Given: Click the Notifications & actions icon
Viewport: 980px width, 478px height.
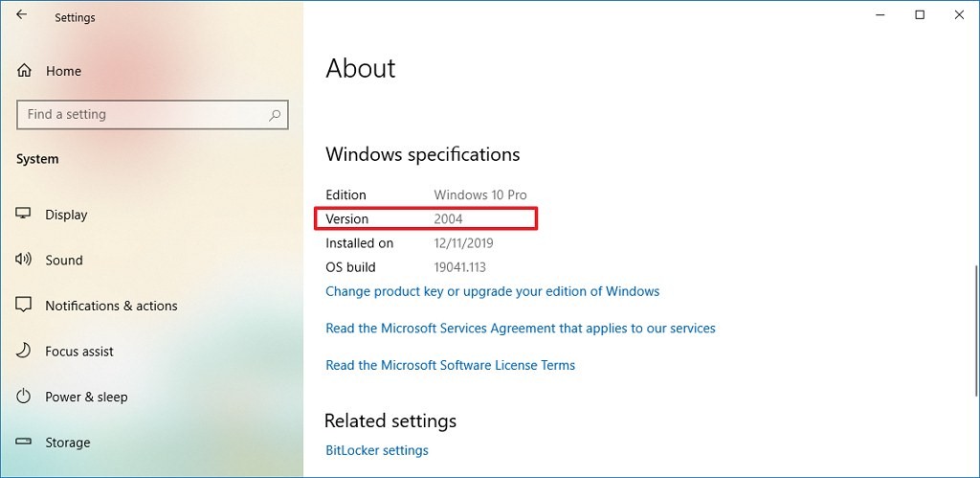Looking at the screenshot, I should [23, 306].
